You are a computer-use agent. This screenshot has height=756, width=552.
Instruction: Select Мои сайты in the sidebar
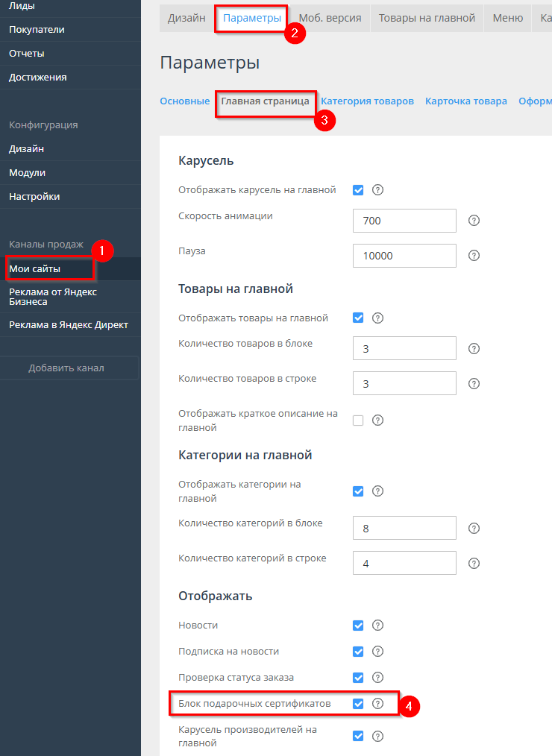coord(35,268)
